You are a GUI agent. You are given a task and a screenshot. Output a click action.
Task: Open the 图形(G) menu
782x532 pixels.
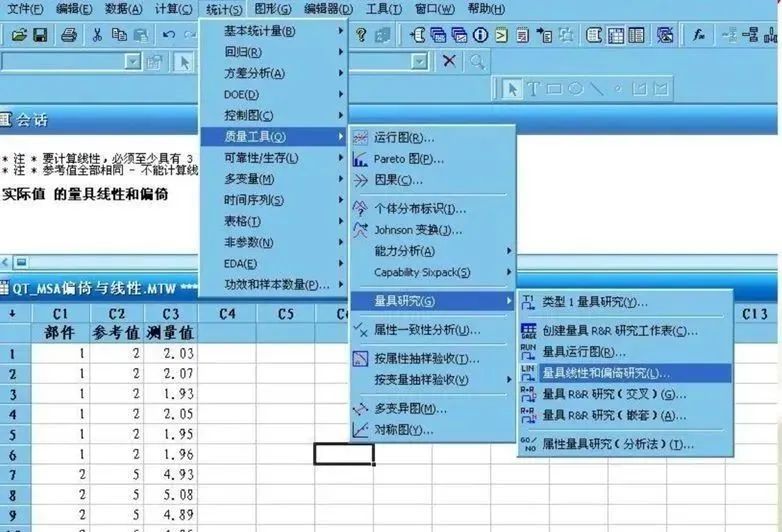273,9
